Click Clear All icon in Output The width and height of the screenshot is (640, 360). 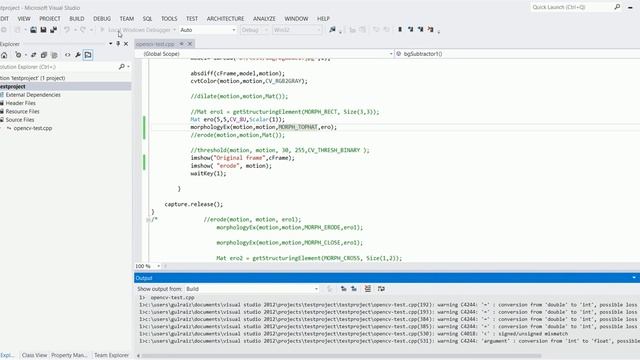(x=368, y=289)
